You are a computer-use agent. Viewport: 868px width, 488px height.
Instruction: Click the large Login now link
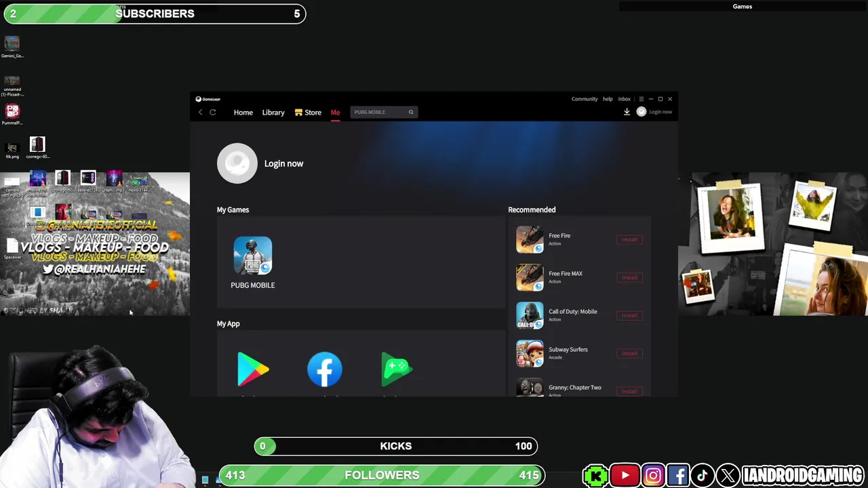click(x=283, y=163)
